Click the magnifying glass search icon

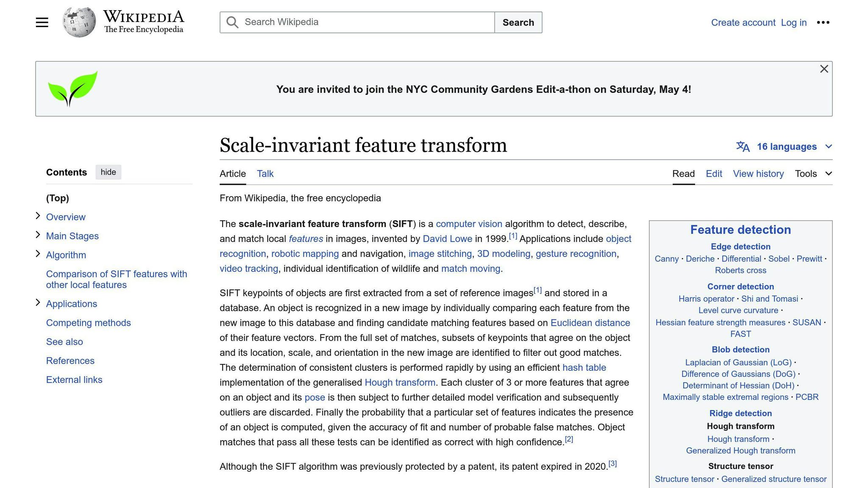232,22
